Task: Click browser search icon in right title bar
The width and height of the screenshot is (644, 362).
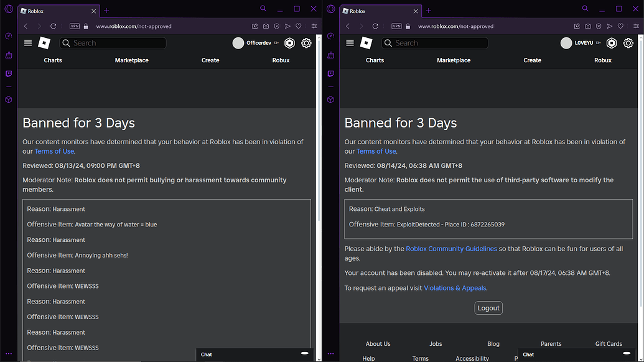Action: point(586,9)
